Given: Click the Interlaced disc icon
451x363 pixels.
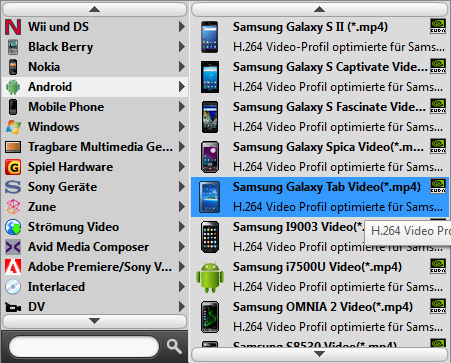Looking at the screenshot, I should 13,287.
